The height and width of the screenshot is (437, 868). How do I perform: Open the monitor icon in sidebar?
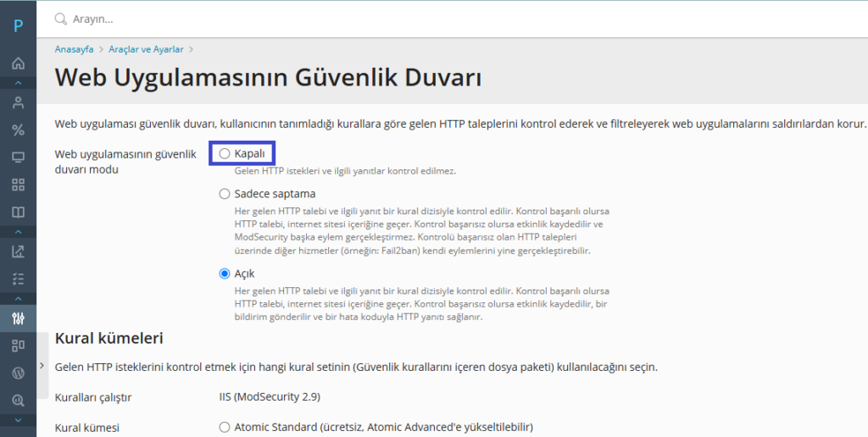18,158
